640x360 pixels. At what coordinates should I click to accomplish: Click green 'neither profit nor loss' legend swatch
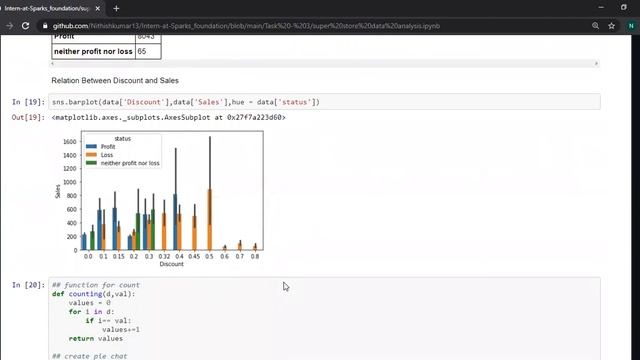pos(91,163)
